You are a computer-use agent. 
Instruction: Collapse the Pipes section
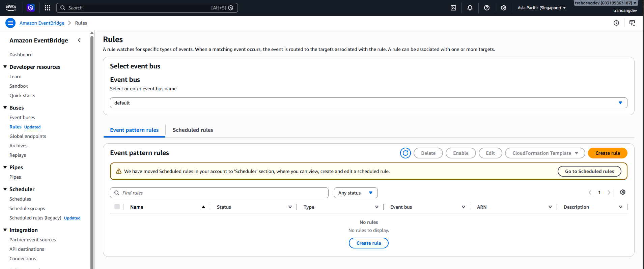point(5,167)
